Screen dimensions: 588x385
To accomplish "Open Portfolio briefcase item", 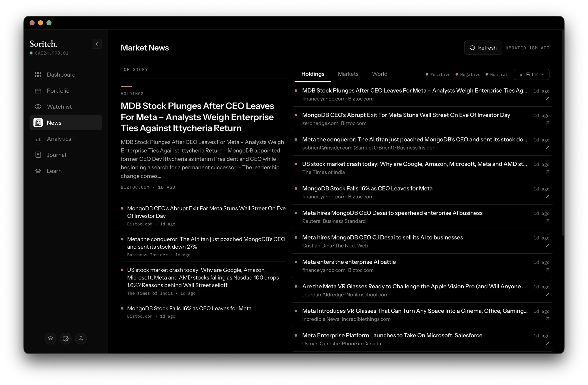I will [x=66, y=91].
